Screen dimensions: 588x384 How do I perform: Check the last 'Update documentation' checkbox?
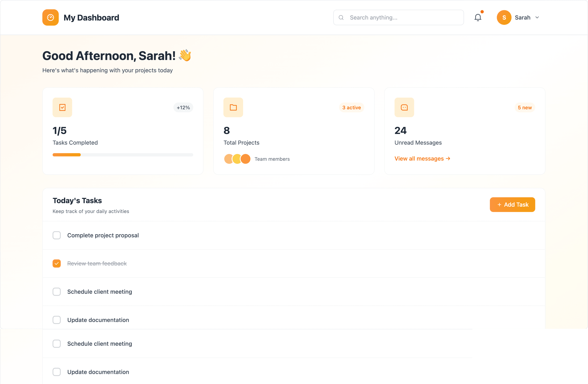pyautogui.click(x=57, y=372)
